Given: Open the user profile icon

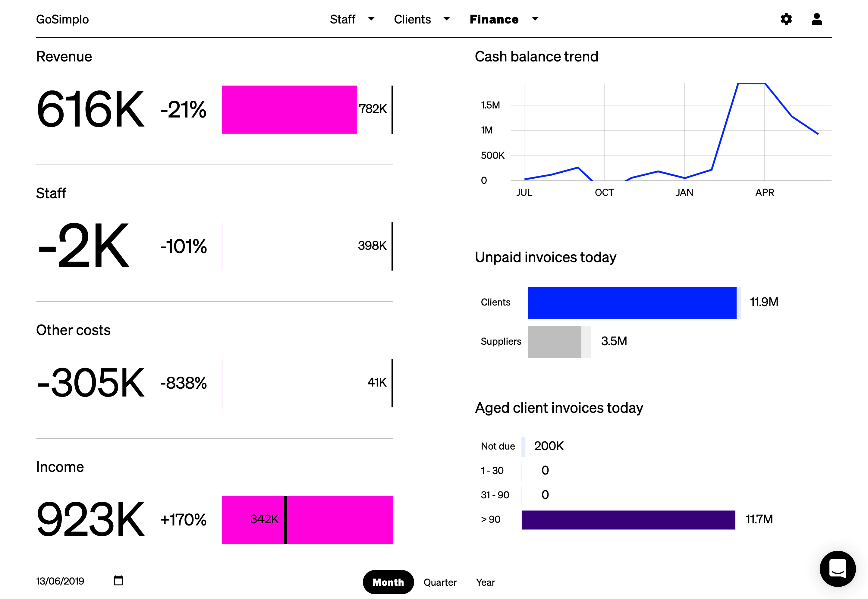Looking at the screenshot, I should click(x=816, y=19).
